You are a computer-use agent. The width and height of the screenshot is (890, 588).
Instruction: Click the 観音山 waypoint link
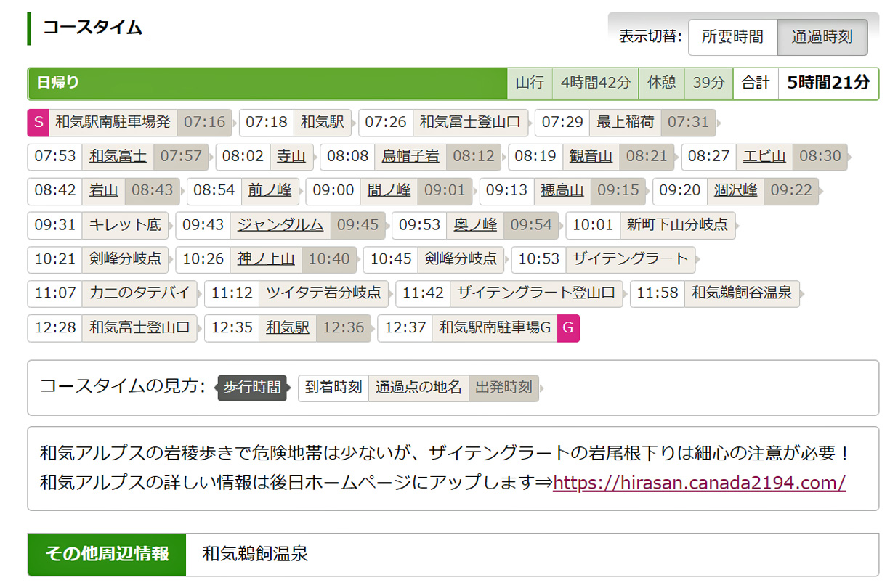click(x=591, y=156)
